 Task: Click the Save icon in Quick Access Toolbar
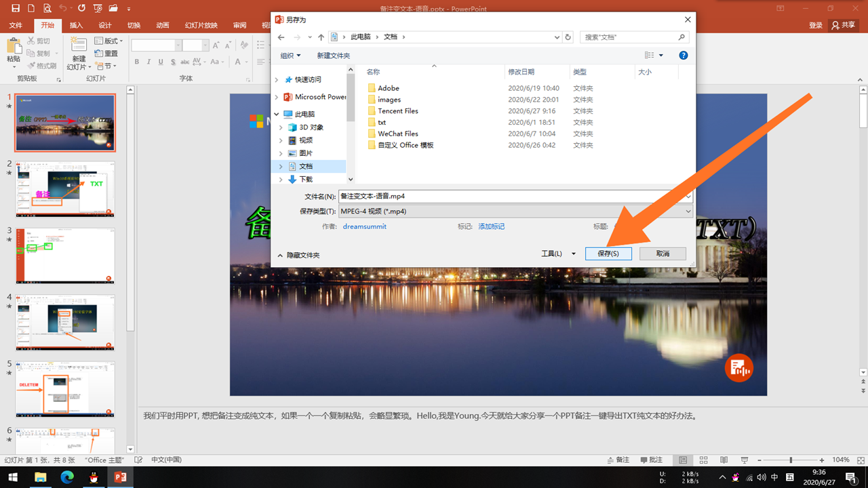tap(15, 8)
